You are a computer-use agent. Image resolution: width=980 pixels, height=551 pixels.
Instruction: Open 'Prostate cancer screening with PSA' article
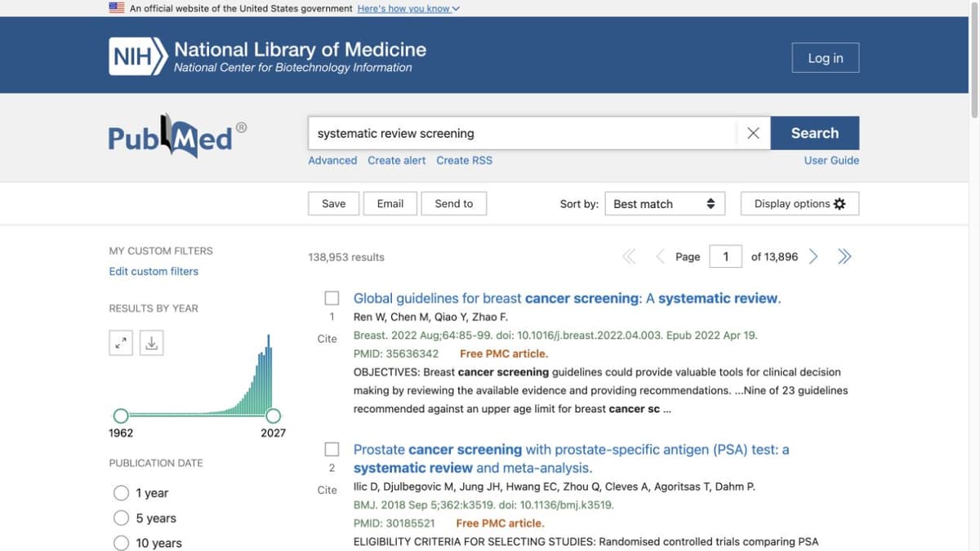point(571,459)
